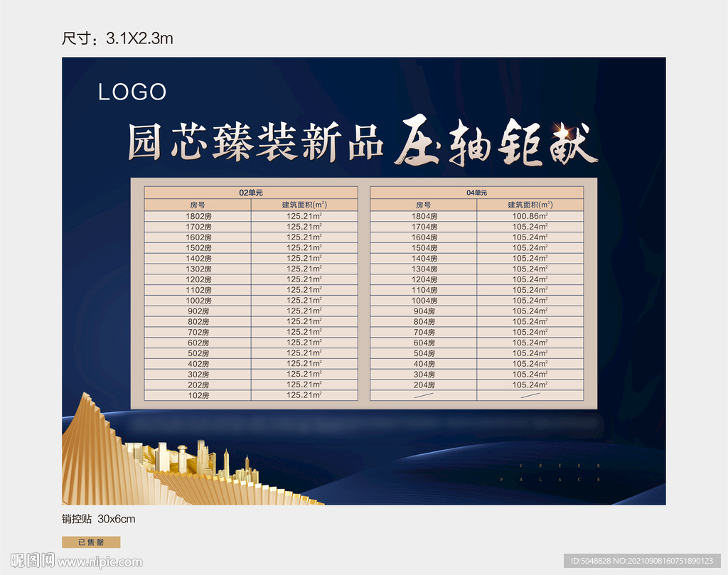Click 房号 column header under 04单元
This screenshot has height=575, width=728.
[x=424, y=205]
